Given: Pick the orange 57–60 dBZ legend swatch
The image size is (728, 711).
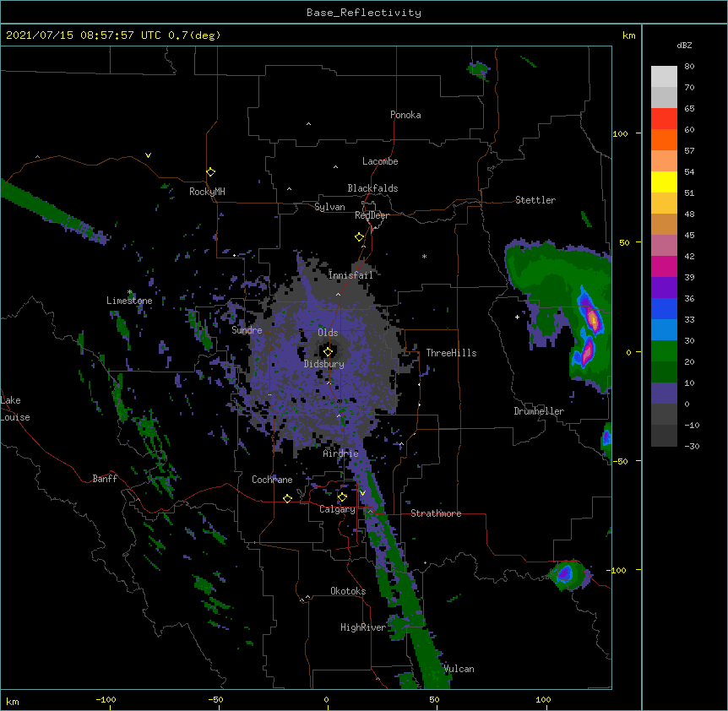Looking at the screenshot, I should point(664,139).
